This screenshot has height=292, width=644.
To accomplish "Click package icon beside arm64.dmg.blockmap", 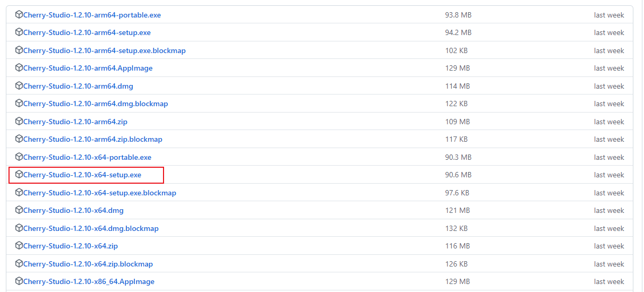I will pos(19,104).
